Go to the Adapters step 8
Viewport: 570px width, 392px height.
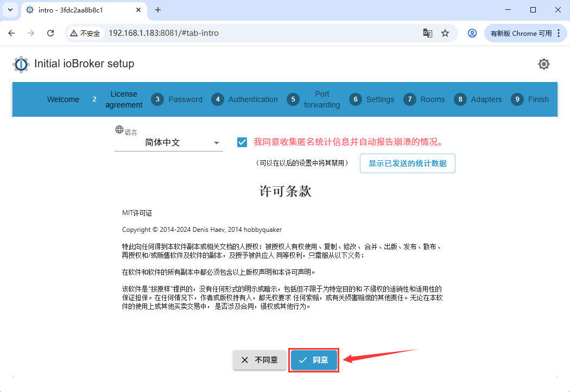tap(478, 99)
